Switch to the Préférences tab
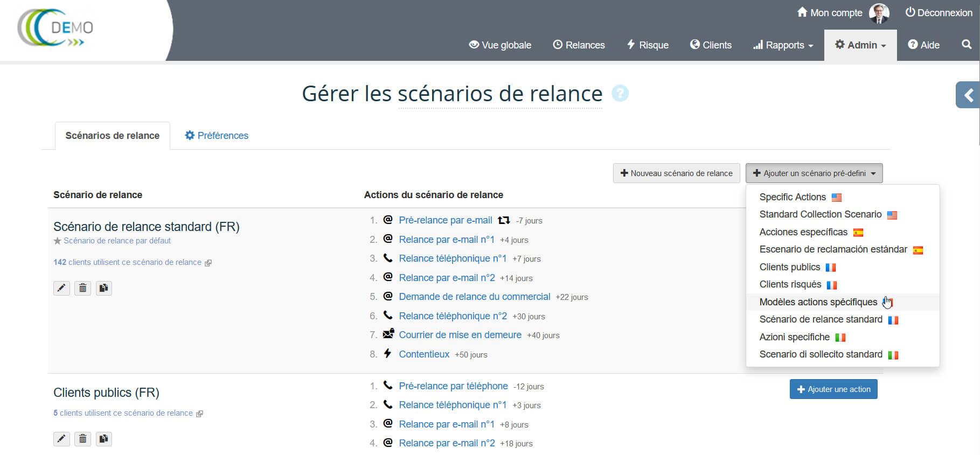The width and height of the screenshot is (980, 455). click(x=217, y=136)
